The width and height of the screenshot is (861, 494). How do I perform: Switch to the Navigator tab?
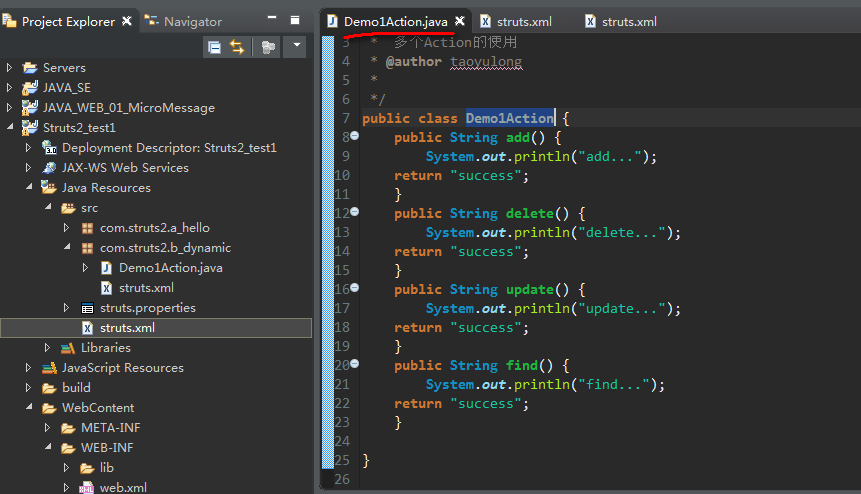pyautogui.click(x=192, y=21)
